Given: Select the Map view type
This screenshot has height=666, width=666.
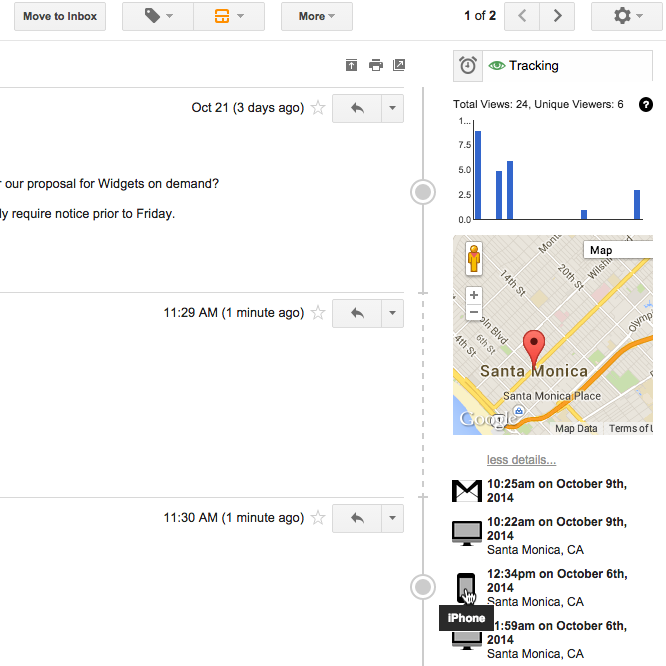Looking at the screenshot, I should tap(602, 250).
